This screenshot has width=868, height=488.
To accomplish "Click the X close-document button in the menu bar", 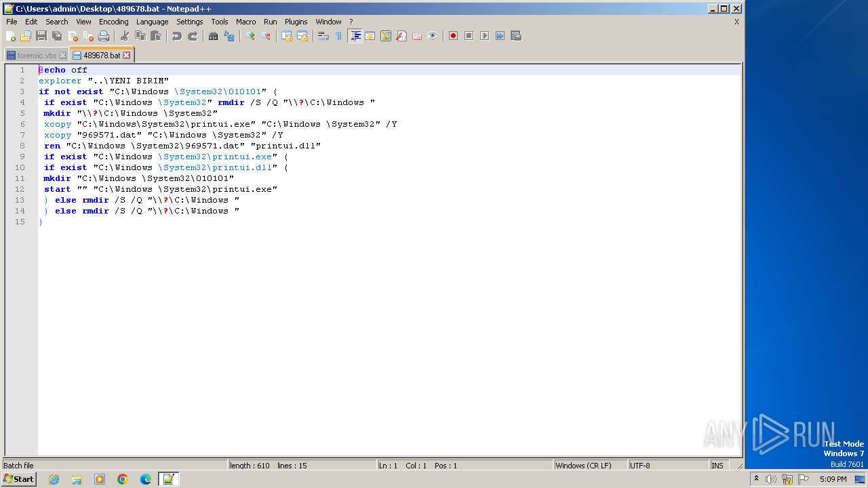I will coord(736,22).
